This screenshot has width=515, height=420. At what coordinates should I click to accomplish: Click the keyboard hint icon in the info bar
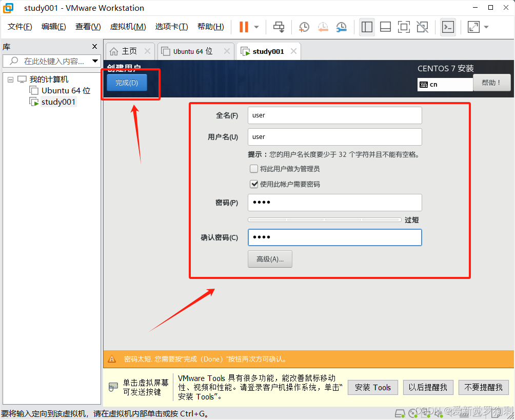pyautogui.click(x=113, y=387)
